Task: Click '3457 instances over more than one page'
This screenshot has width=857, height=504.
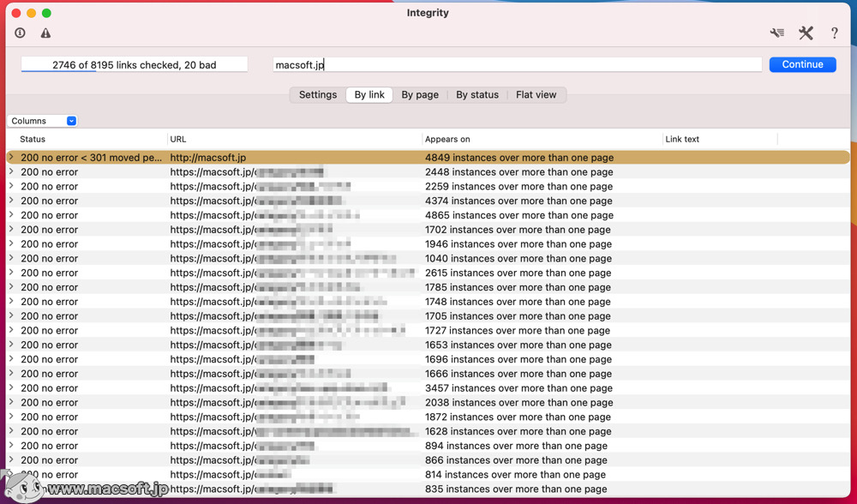Action: coord(518,388)
